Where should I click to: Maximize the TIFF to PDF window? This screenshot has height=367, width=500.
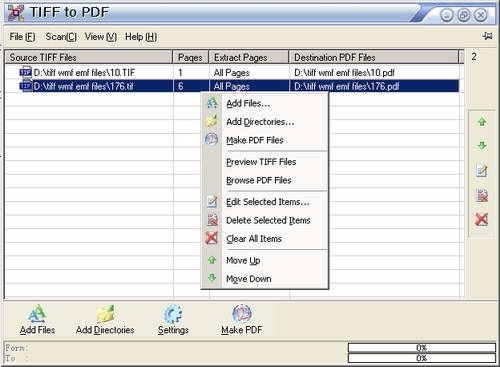tap(464, 15)
